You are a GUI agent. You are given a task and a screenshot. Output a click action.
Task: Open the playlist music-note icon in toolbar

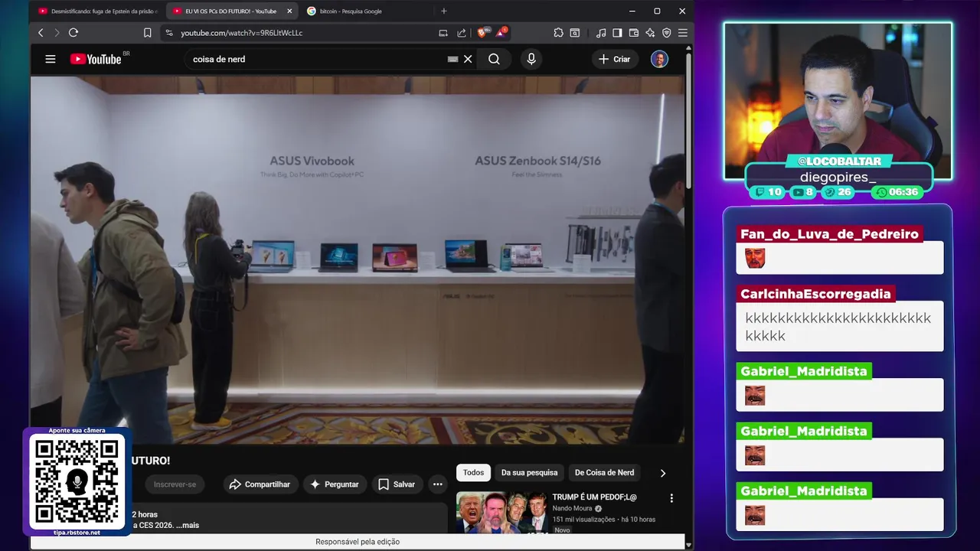pos(601,33)
